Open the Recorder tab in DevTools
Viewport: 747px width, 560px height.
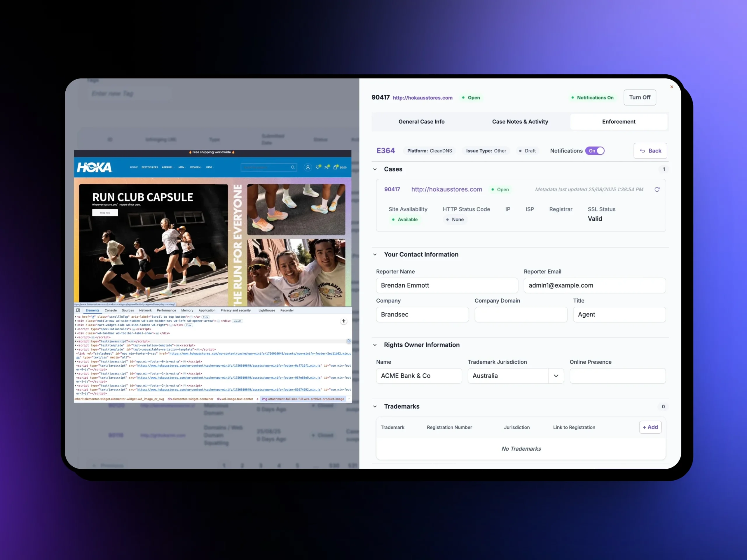(x=287, y=310)
